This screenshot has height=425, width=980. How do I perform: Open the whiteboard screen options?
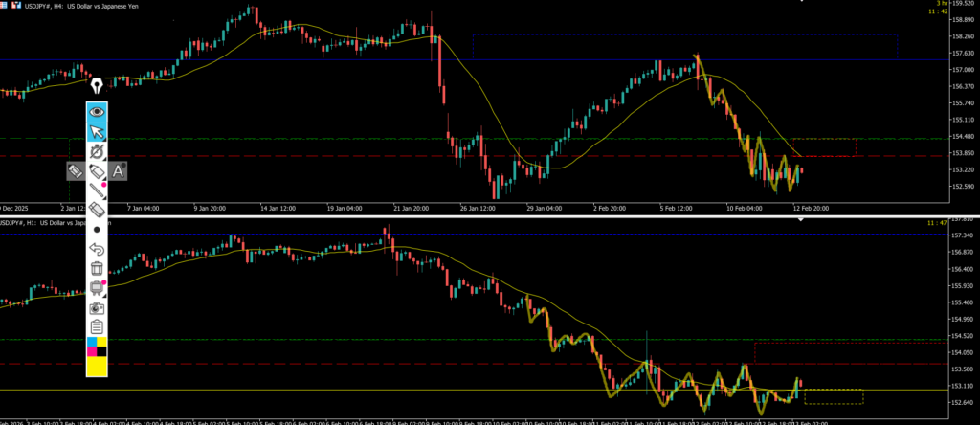(97, 288)
